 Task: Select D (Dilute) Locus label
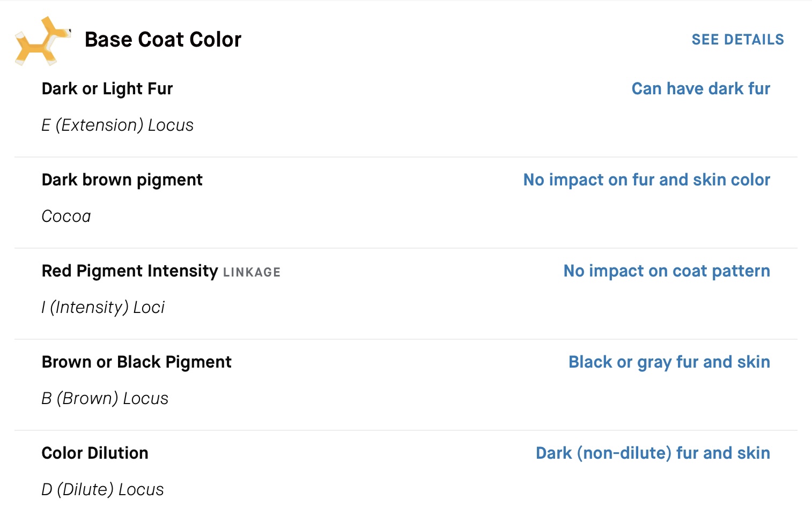coord(102,489)
